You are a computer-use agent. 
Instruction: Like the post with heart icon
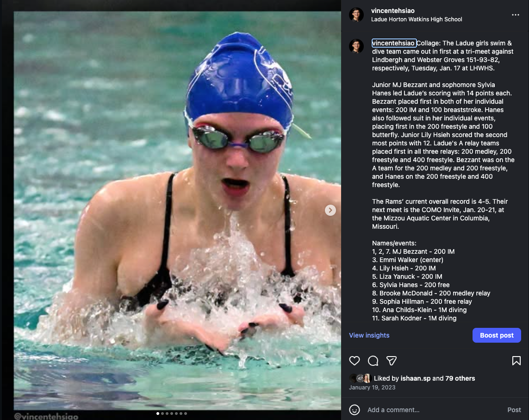[x=354, y=361]
